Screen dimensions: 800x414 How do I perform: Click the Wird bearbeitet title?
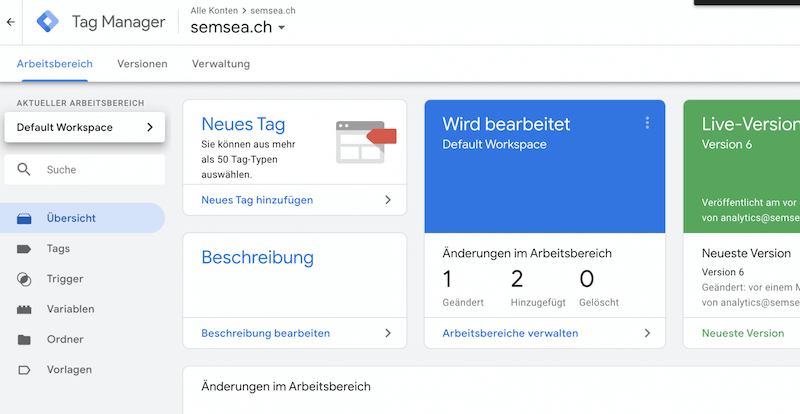tap(506, 124)
